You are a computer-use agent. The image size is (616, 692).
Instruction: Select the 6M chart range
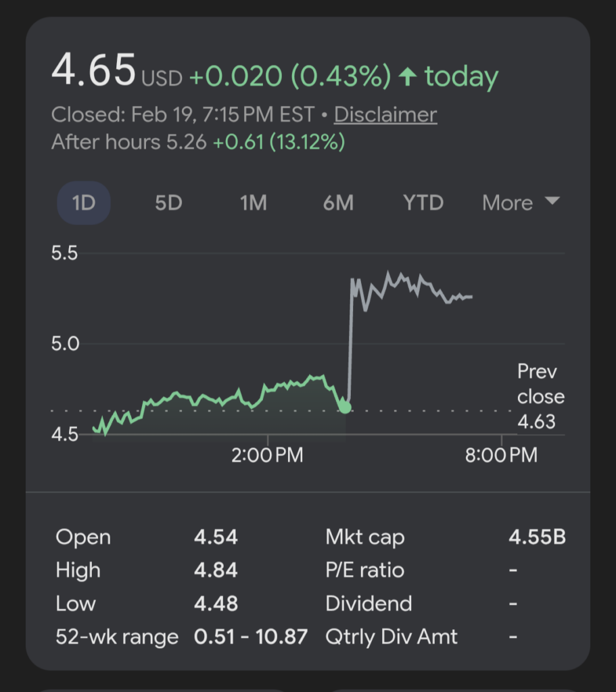click(x=339, y=203)
